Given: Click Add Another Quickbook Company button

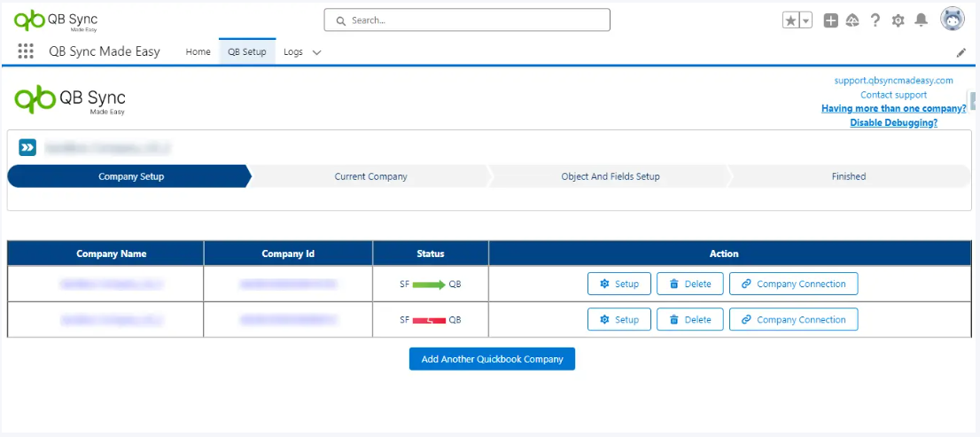Looking at the screenshot, I should click(492, 360).
